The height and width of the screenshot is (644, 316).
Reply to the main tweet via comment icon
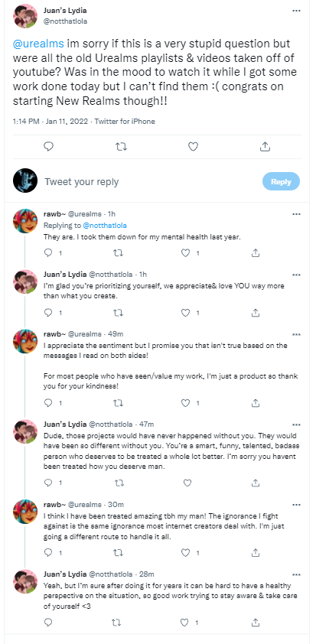48,147
